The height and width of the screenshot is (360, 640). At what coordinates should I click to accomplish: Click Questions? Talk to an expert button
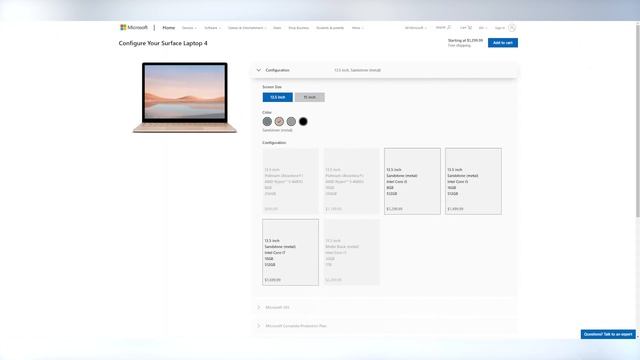608,334
